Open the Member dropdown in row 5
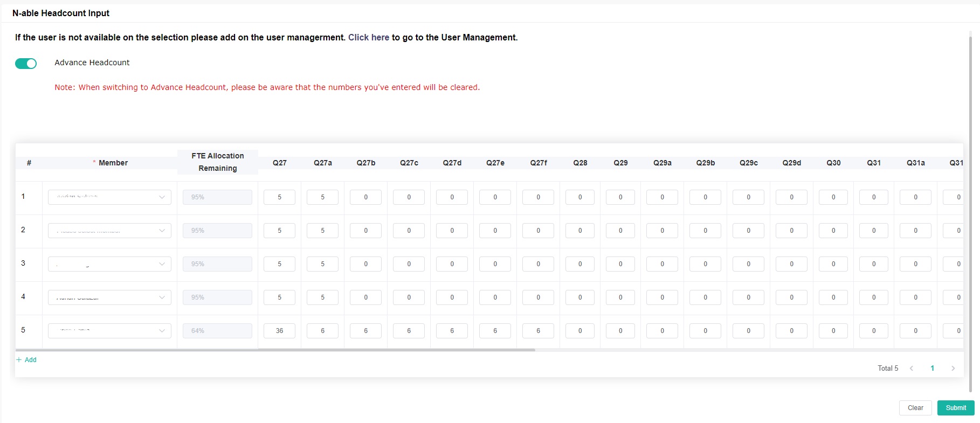Viewport: 980px width, 423px height. pyautogui.click(x=109, y=331)
